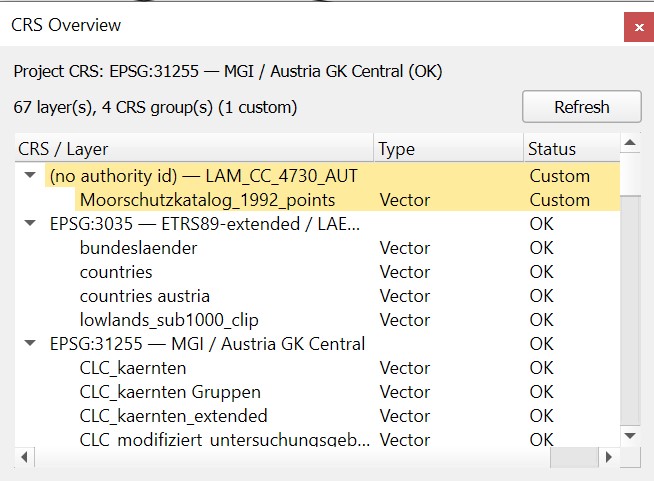The width and height of the screenshot is (654, 481).
Task: Sort by the Status column header
Action: click(572, 149)
